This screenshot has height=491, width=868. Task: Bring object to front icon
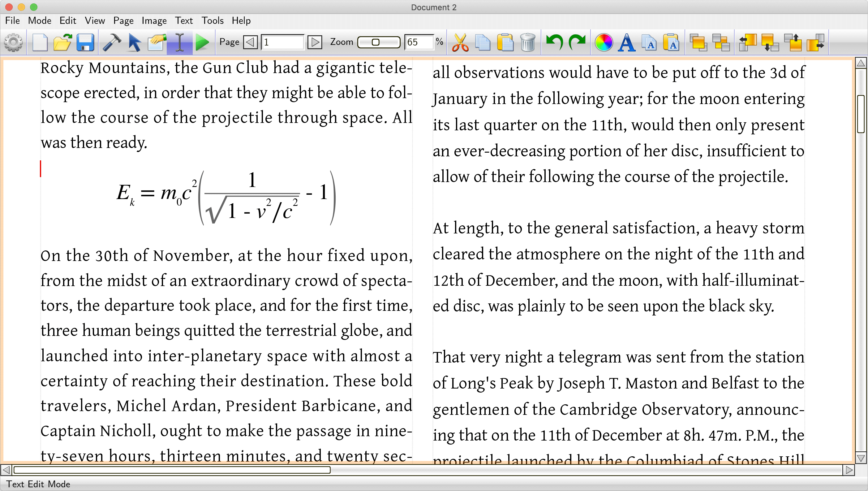coord(748,42)
